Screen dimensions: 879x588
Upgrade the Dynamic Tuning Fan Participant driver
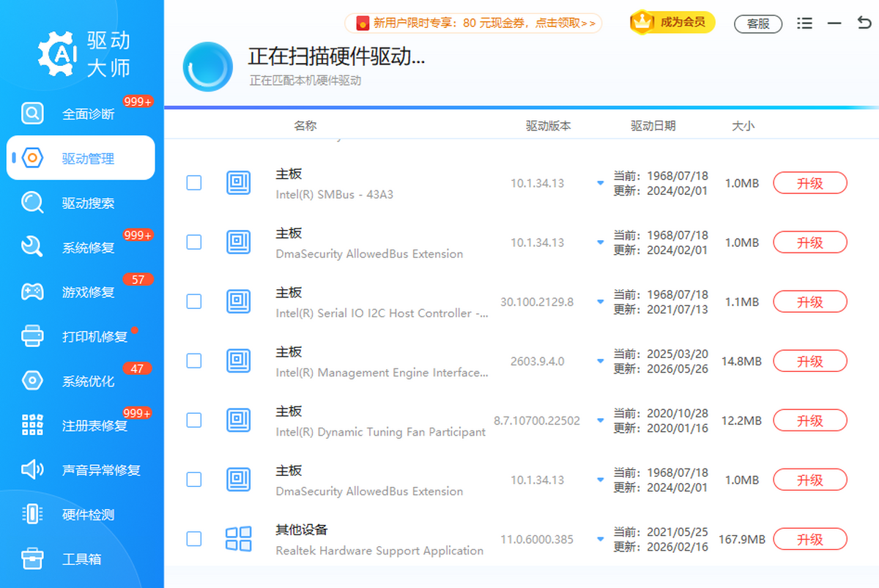coord(810,420)
